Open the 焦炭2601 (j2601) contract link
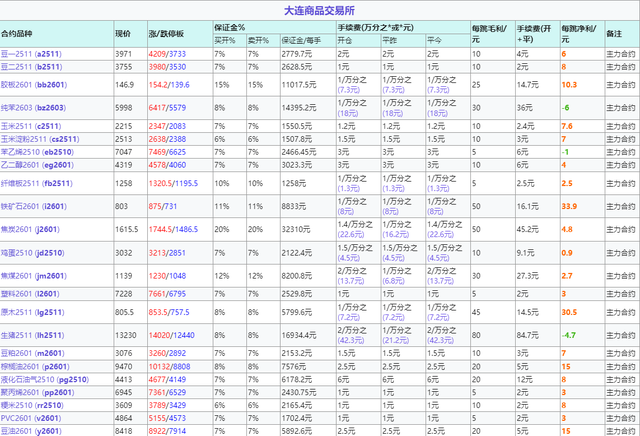The height and width of the screenshot is (436, 640). [x=30, y=229]
